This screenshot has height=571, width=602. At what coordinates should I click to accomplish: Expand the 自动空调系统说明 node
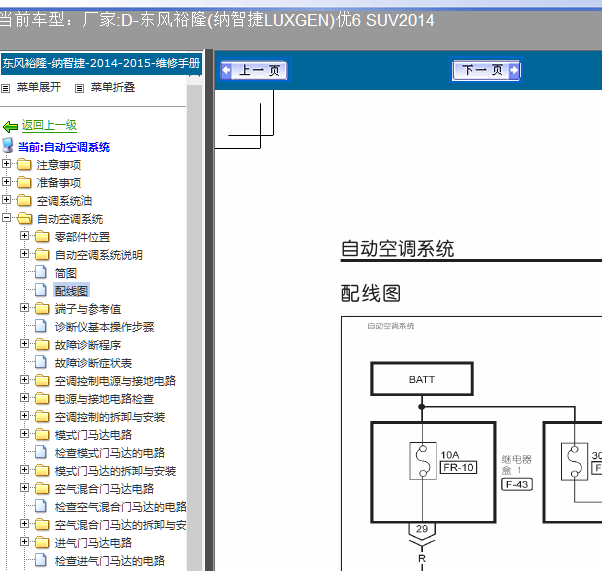(x=24, y=253)
